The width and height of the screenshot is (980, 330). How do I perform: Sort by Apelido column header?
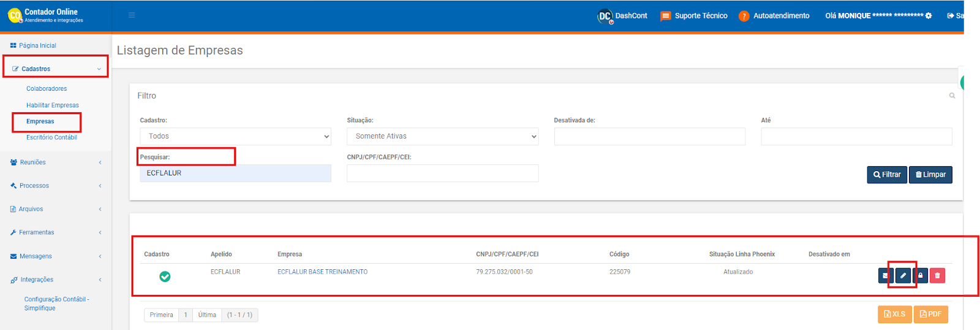tap(221, 254)
